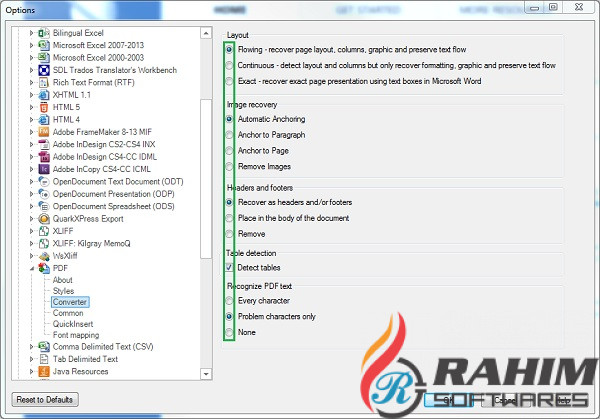Expand the Microsoft Excel 2007-2013 node
600x419 pixels.
pos(31,46)
